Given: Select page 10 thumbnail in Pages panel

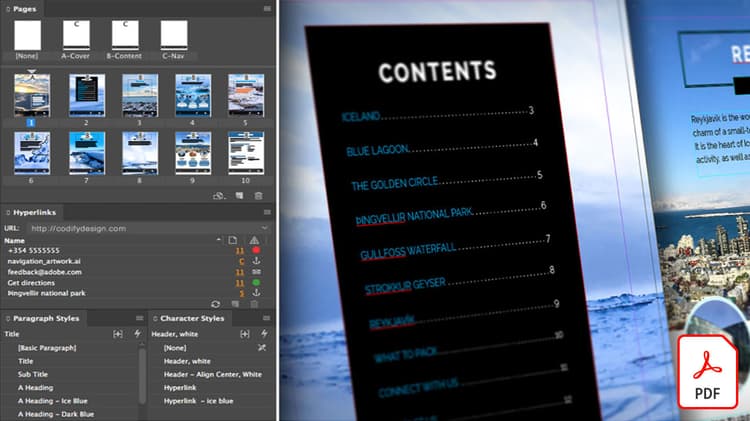Looking at the screenshot, I should 246,153.
